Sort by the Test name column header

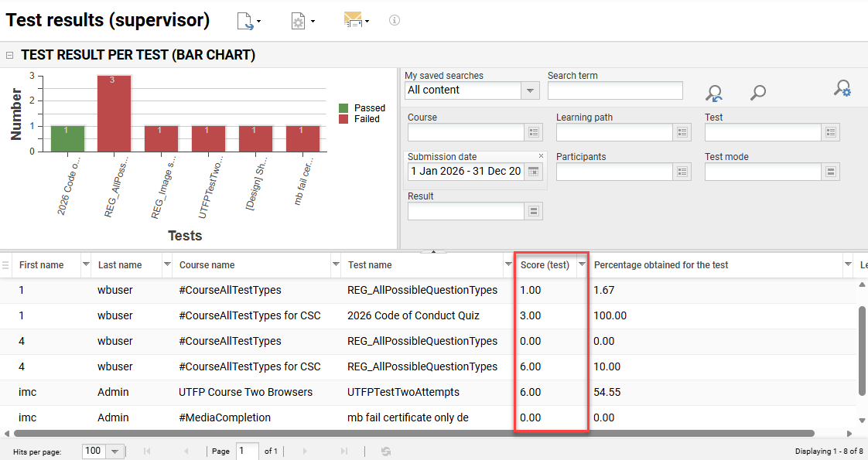click(x=370, y=265)
